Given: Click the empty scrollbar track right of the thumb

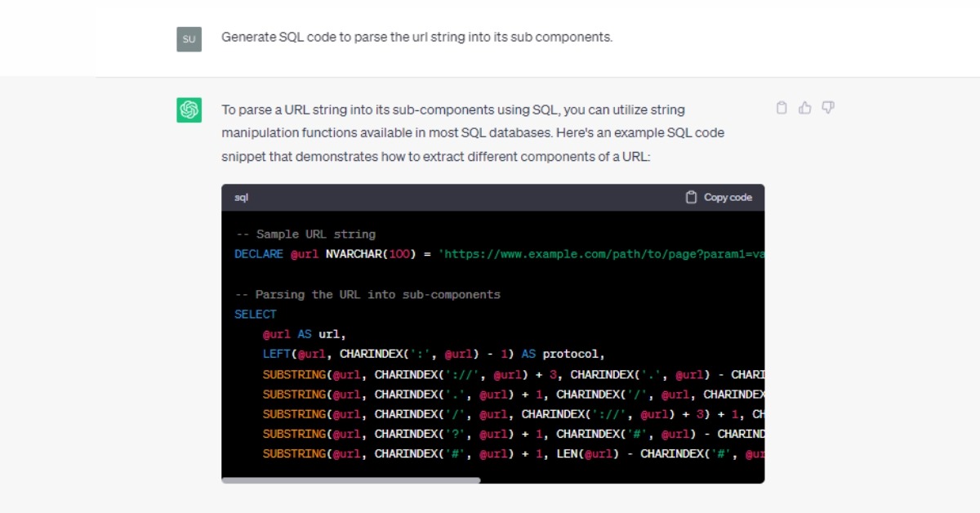Looking at the screenshot, I should [x=621, y=480].
